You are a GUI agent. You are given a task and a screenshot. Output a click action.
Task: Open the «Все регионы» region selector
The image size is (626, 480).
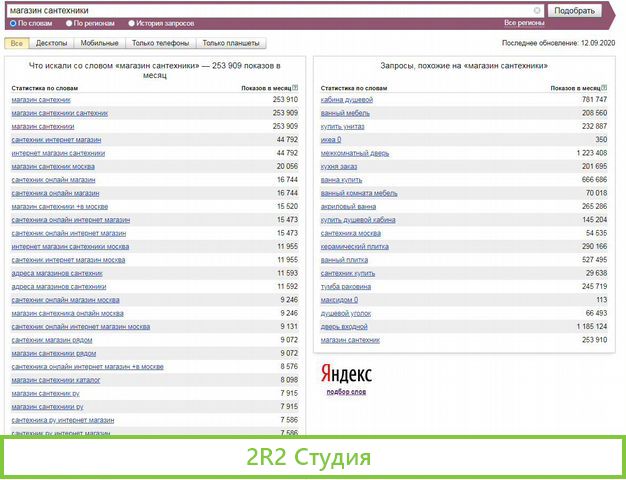point(524,22)
